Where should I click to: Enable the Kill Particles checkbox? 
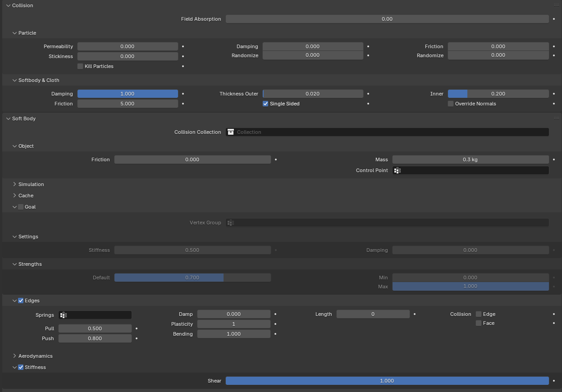[80, 66]
